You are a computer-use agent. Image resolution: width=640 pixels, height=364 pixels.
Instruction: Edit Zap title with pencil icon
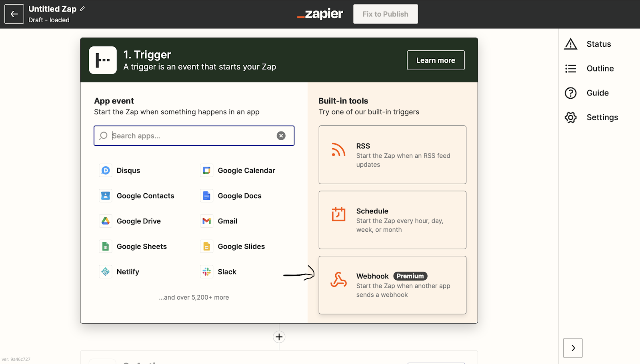pos(82,9)
